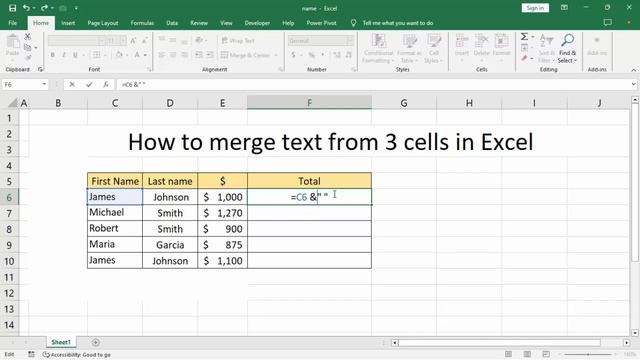Click the Accounting Number Format dollar icon
The width and height of the screenshot is (640, 360).
click(293, 55)
